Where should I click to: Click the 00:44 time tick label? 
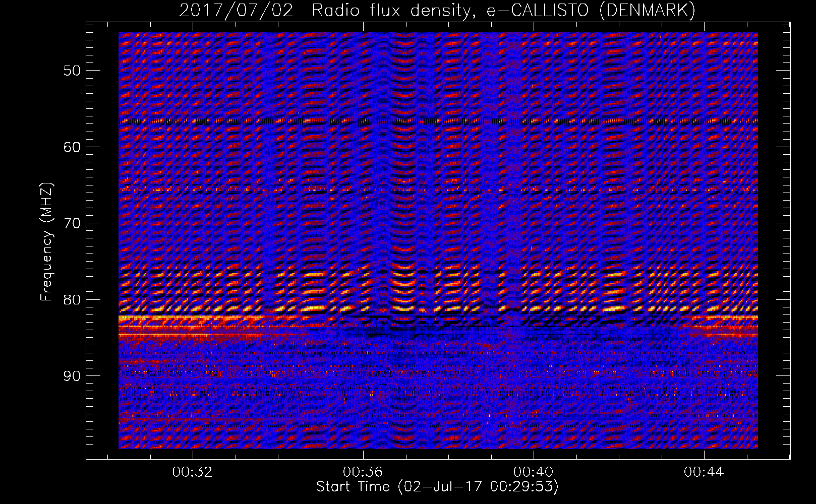(704, 472)
